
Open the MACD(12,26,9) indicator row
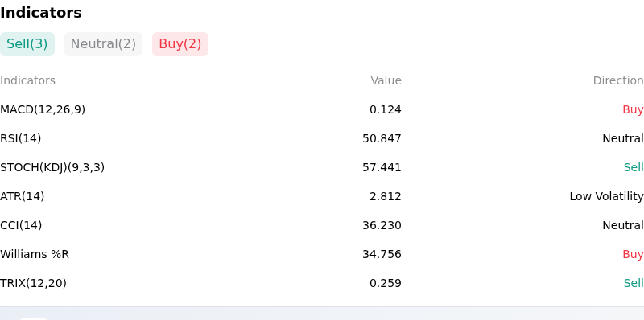coord(322,109)
